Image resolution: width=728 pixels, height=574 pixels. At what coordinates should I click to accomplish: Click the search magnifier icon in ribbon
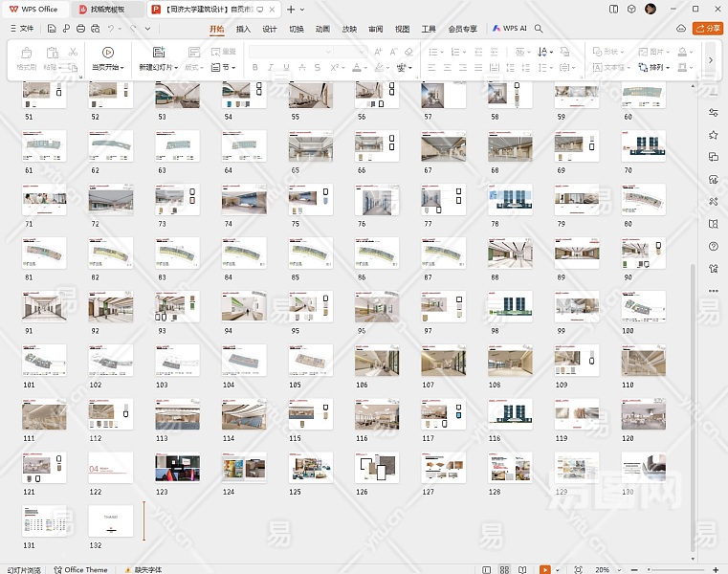pos(540,29)
